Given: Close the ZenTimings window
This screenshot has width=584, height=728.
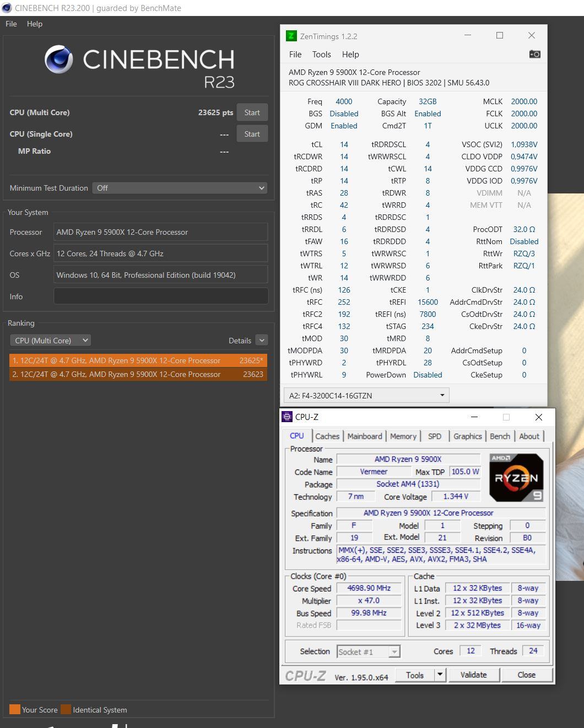Looking at the screenshot, I should click(x=532, y=35).
